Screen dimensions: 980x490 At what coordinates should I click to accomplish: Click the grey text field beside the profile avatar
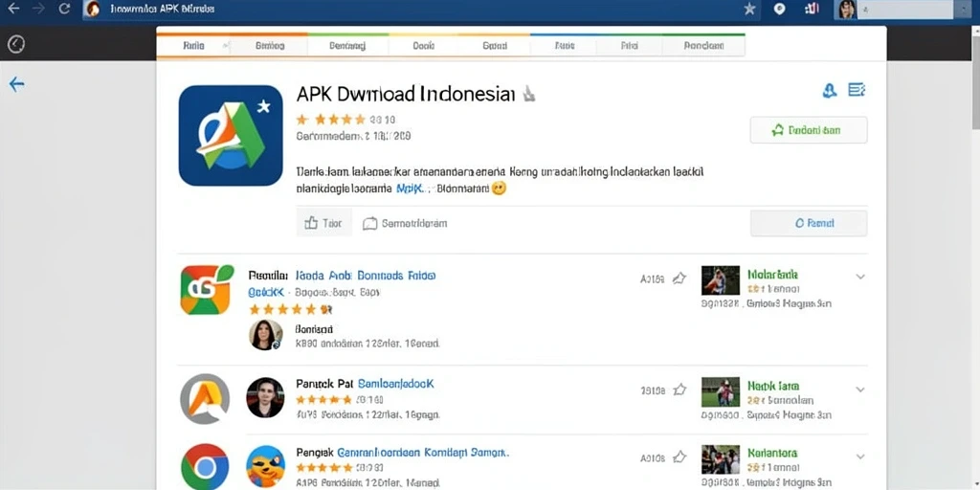(903, 9)
